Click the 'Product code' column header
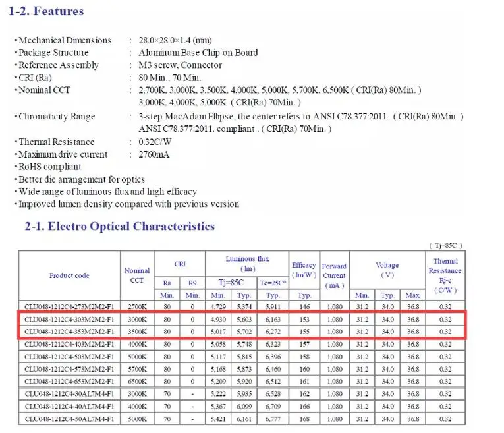 [69, 275]
